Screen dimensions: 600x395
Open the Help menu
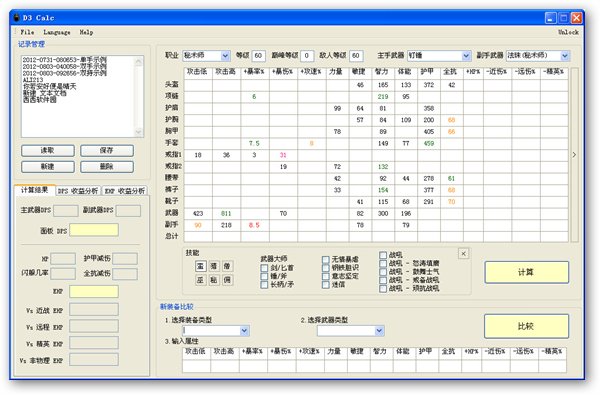pos(86,32)
